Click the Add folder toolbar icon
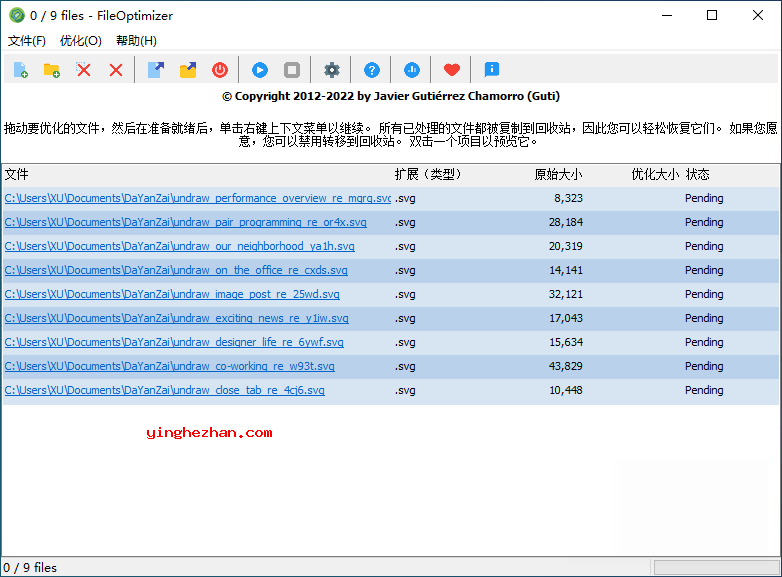This screenshot has width=782, height=577. (x=51, y=70)
